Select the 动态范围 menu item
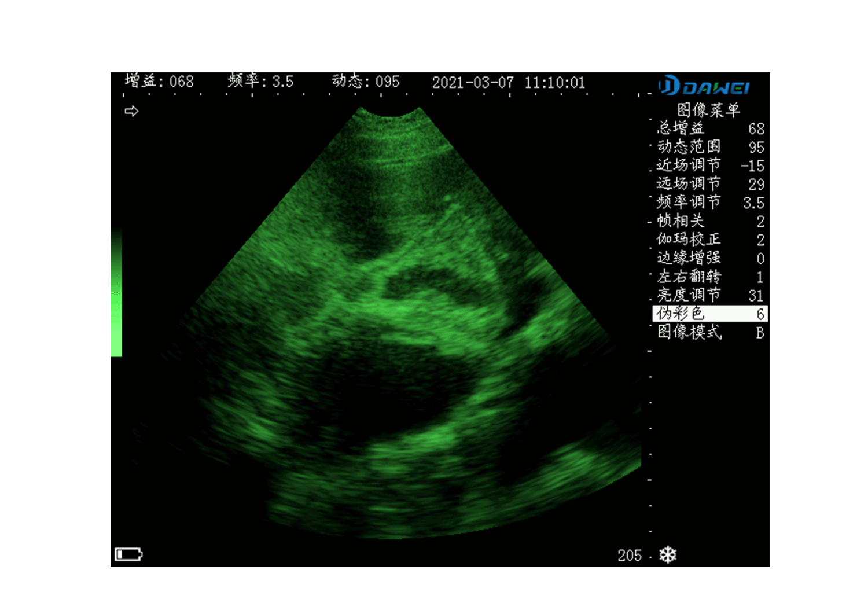Image resolution: width=868 pixels, height=614 pixels. click(710, 147)
